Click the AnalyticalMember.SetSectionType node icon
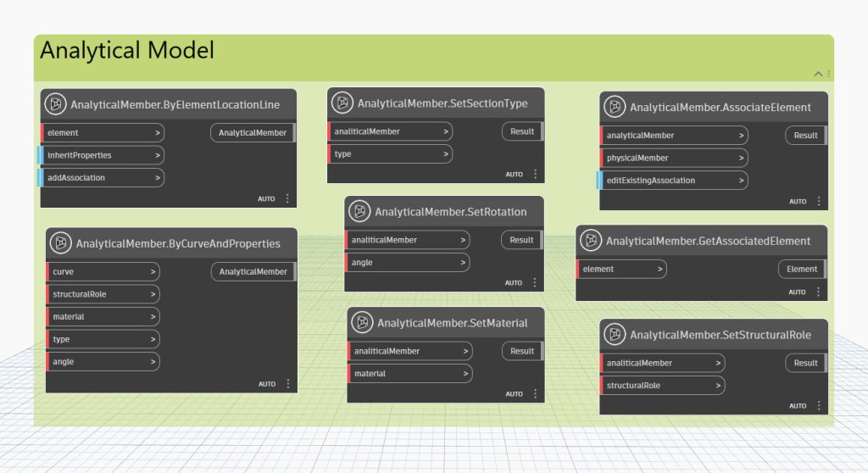Viewport: 868px width, 473px height. (x=342, y=103)
